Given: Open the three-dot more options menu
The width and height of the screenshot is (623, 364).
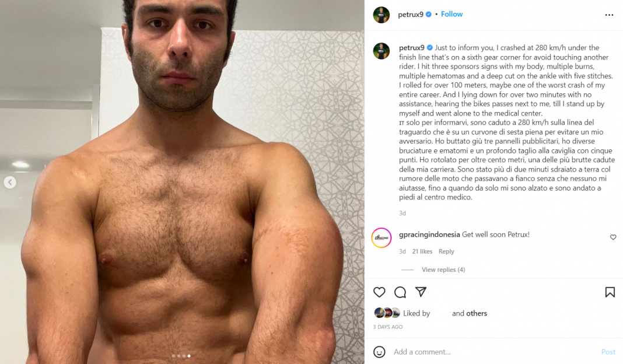Looking at the screenshot, I should point(609,15).
